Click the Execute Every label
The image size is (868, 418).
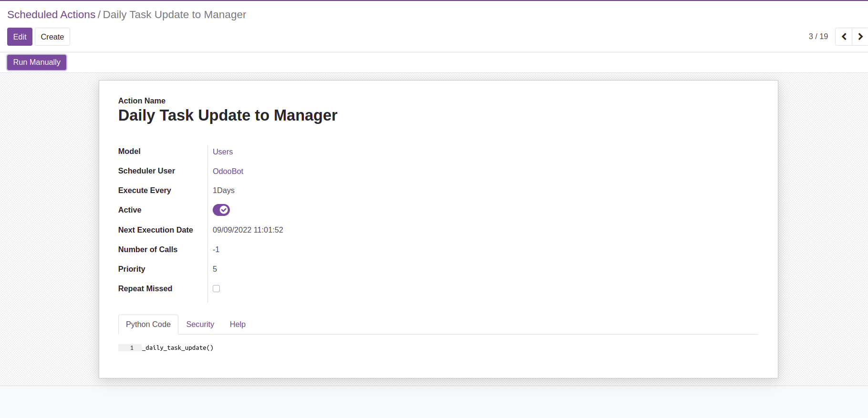point(145,190)
